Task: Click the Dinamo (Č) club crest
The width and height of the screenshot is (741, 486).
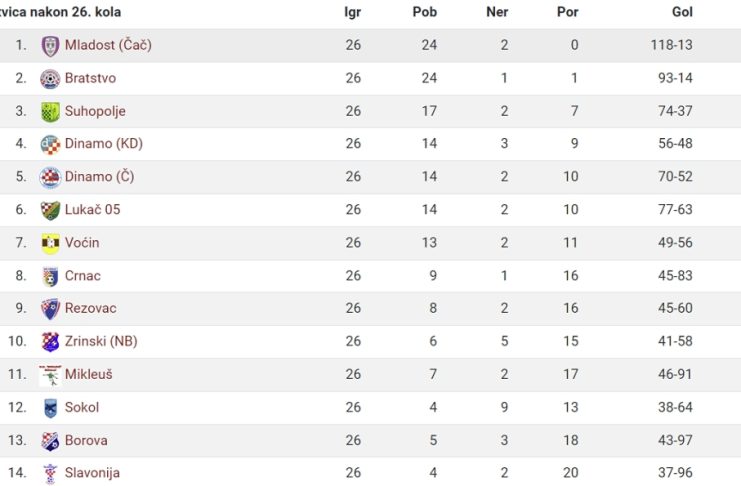Action: (x=50, y=178)
